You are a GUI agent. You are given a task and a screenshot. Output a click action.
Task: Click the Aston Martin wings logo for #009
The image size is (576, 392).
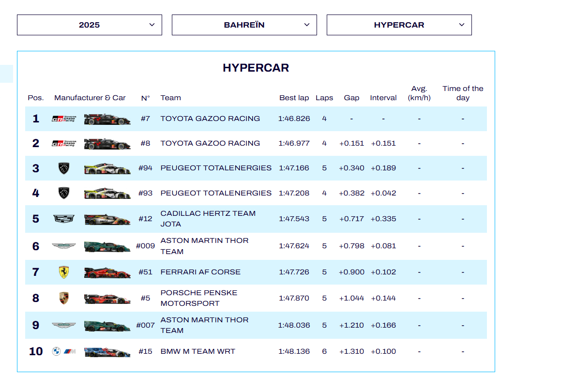(64, 246)
